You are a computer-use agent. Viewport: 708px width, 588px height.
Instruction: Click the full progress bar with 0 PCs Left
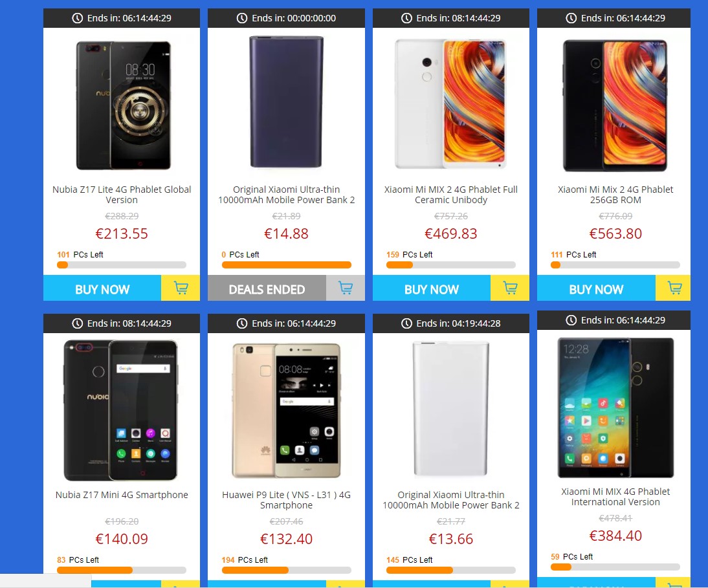(x=286, y=265)
